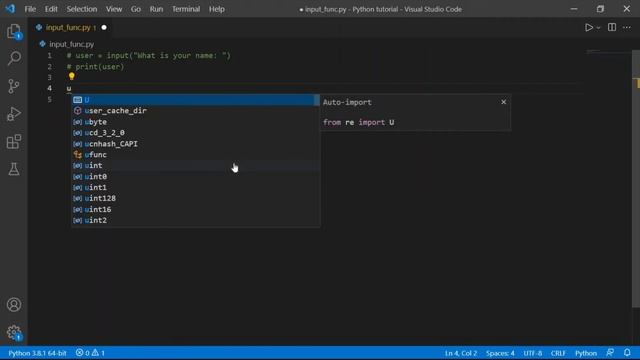
Task: Open the Search view in activity bar
Action: point(14,58)
